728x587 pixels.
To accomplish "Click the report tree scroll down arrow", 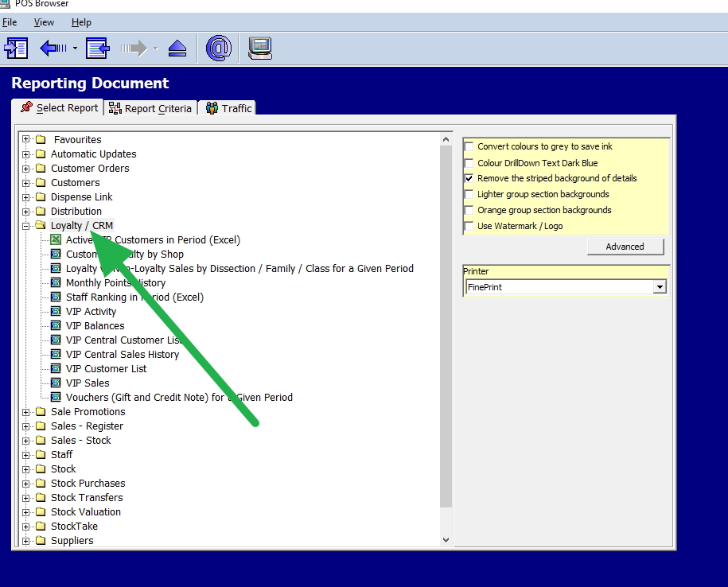I will [446, 539].
